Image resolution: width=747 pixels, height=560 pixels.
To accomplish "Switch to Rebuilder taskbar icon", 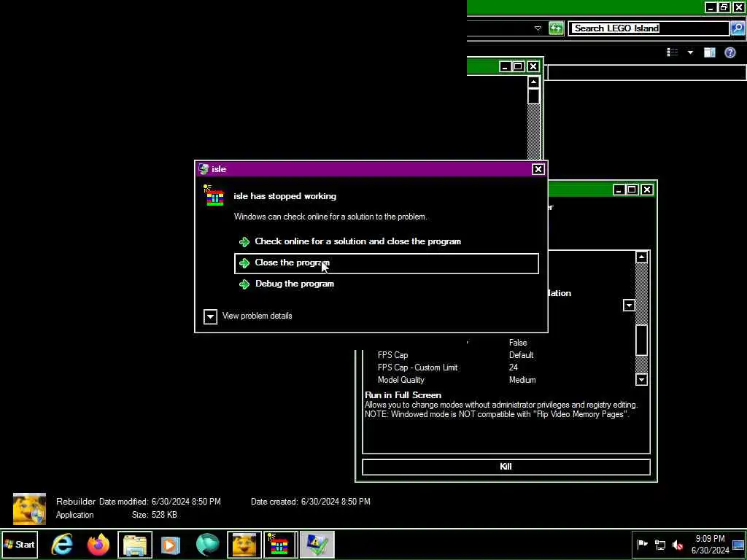I will coord(244,544).
